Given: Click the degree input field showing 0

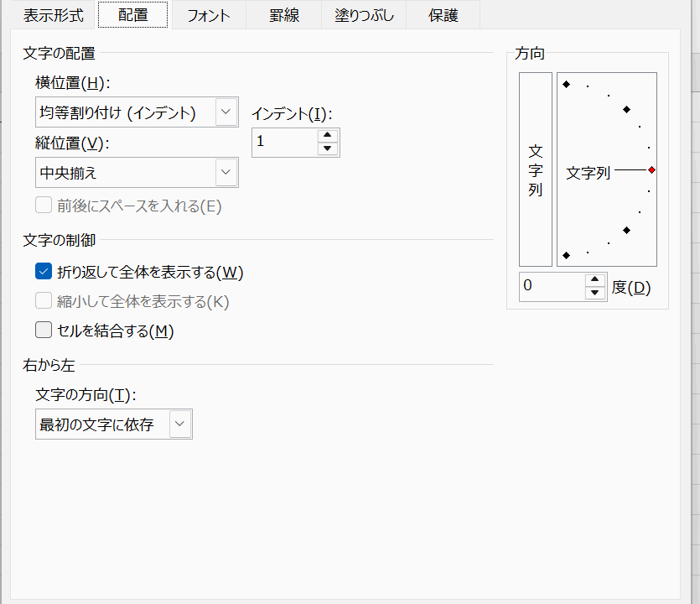Looking at the screenshot, I should pos(550,286).
